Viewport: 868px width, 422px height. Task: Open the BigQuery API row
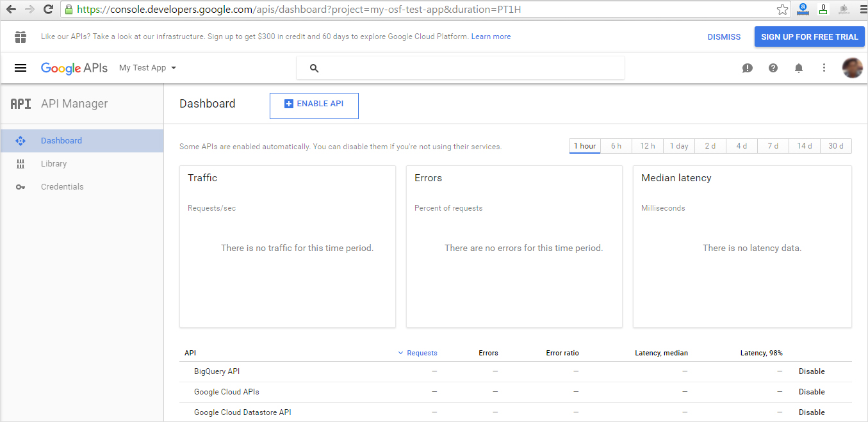pyautogui.click(x=516, y=371)
